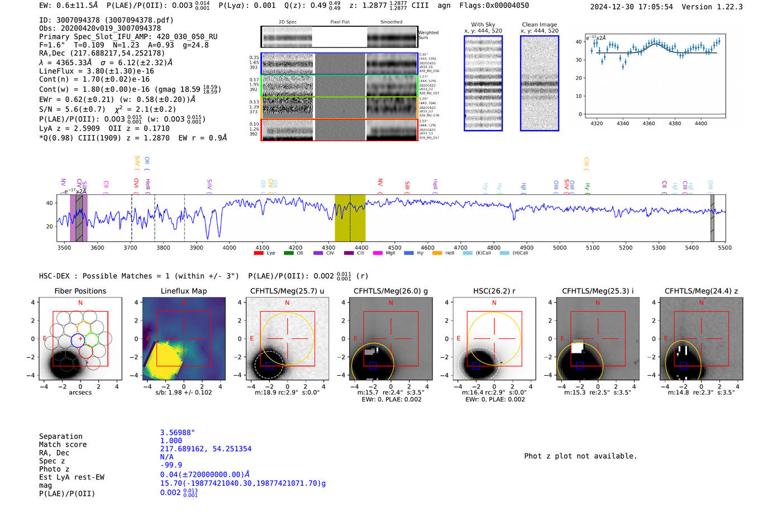
Task: Click the red Lyα legend swatch
Action: click(259, 253)
